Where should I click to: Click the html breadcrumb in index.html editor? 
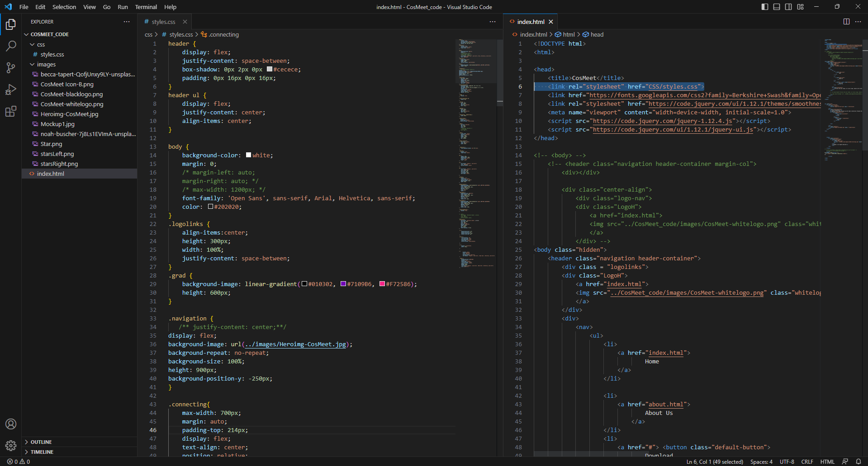565,34
